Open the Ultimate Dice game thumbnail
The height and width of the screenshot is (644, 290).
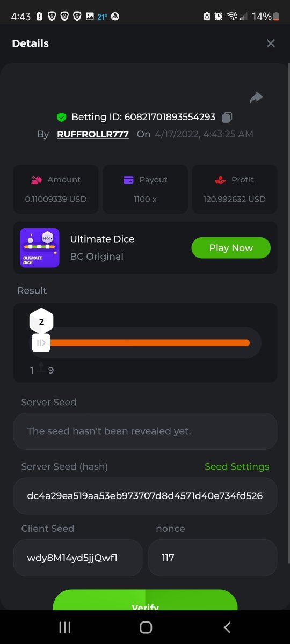click(x=40, y=248)
